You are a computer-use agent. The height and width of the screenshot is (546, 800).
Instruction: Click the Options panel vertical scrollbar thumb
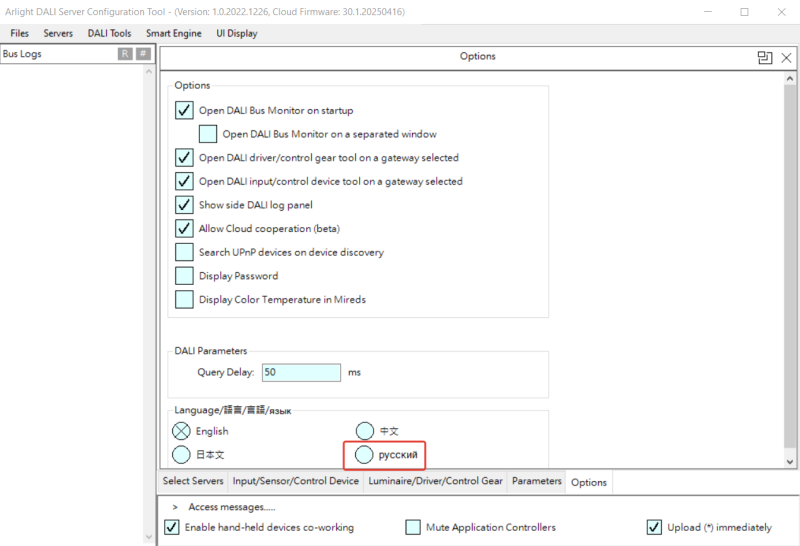tap(790, 266)
